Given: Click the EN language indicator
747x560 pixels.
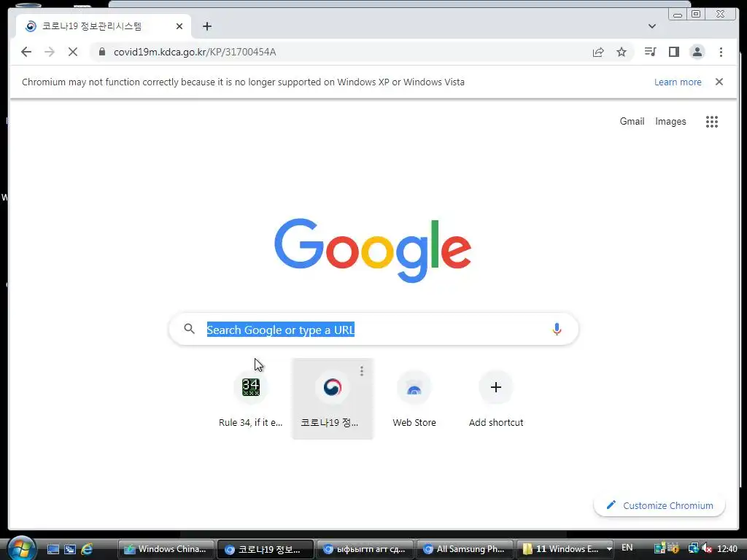Looking at the screenshot, I should point(627,548).
